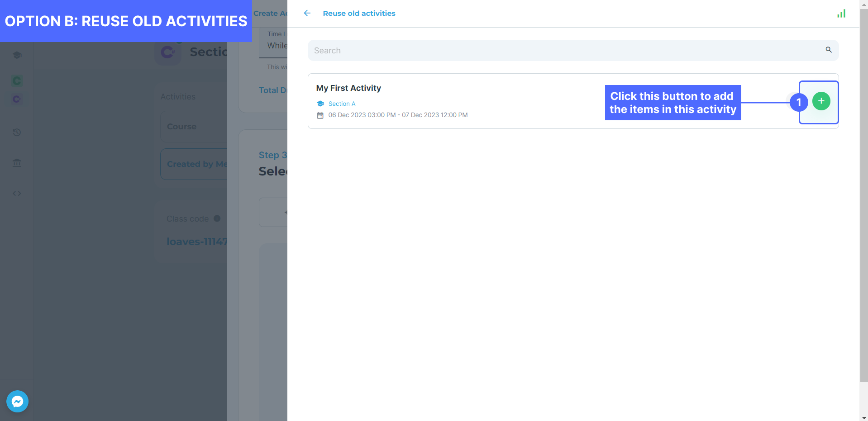Click the scrollbar down arrow

pos(864,417)
